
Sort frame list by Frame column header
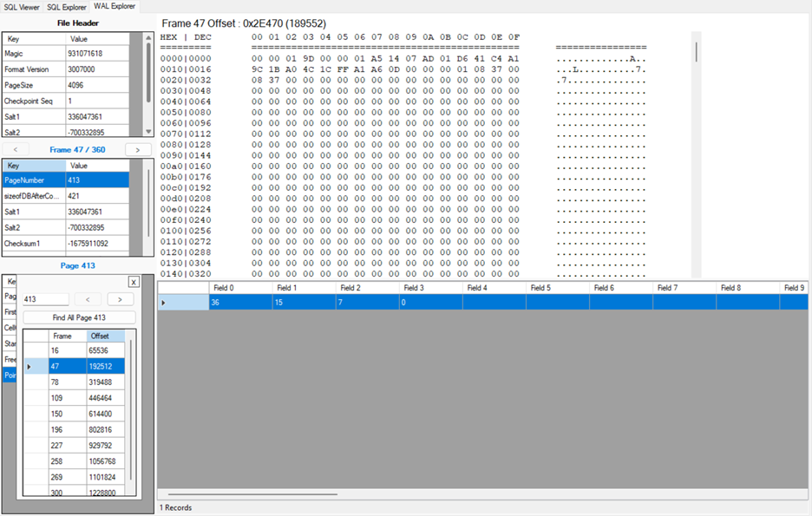point(67,336)
